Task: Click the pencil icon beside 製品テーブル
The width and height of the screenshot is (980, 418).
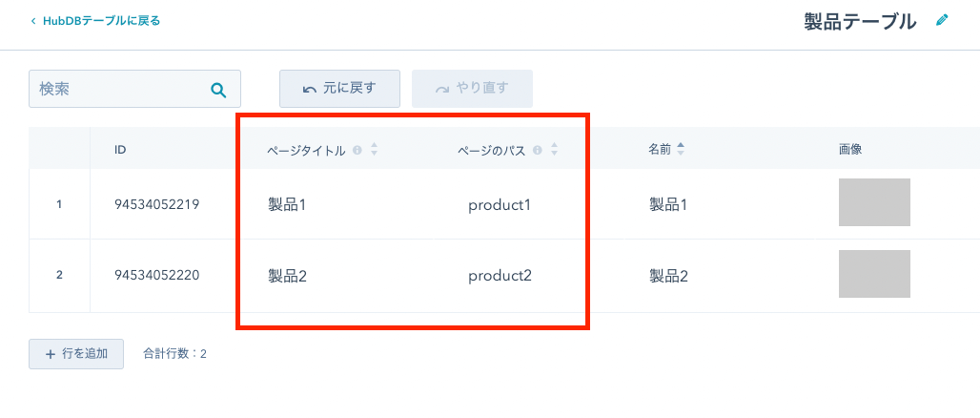Action: point(942,21)
